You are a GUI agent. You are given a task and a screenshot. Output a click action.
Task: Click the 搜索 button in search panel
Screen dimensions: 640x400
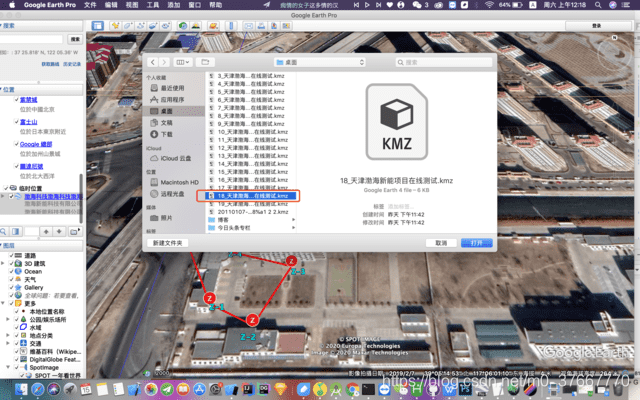click(x=75, y=39)
